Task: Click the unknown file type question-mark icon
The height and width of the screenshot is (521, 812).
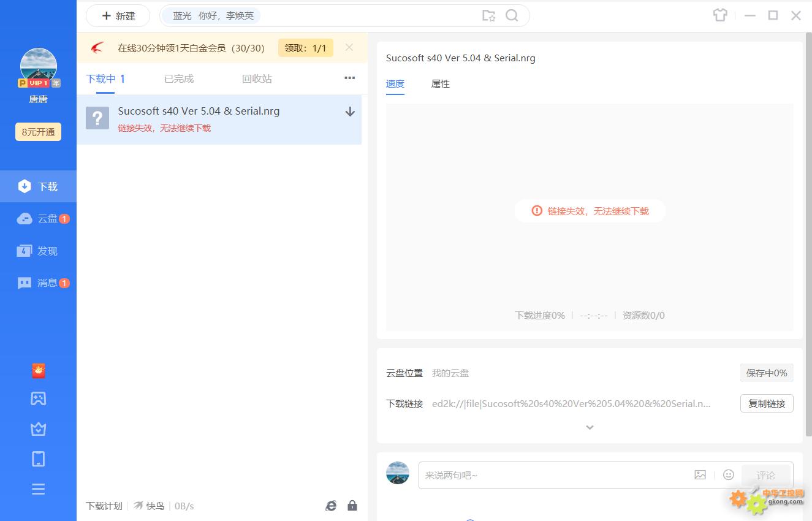Action: [x=97, y=118]
